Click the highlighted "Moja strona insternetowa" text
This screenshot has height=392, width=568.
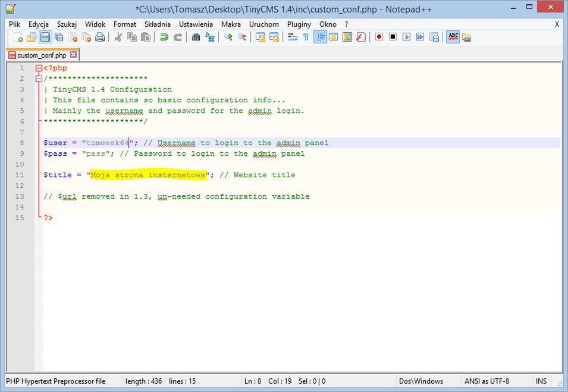pyautogui.click(x=148, y=175)
